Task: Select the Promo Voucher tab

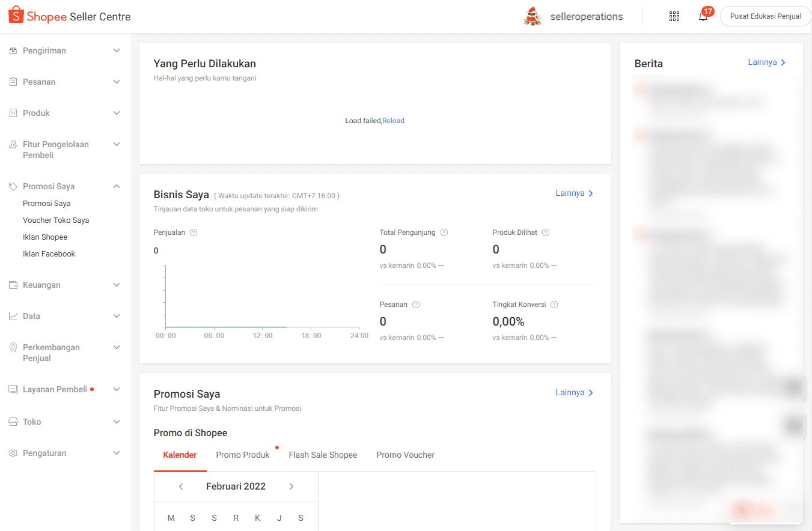Action: tap(405, 455)
